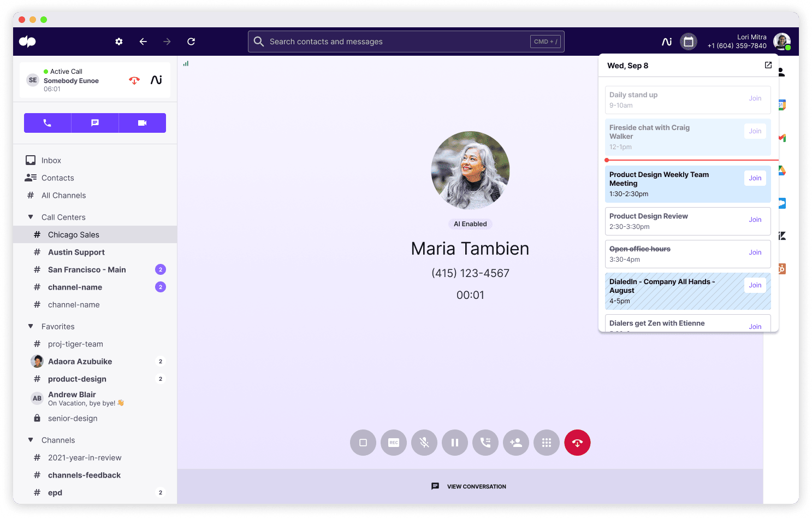
Task: Click AI icon on active call card
Action: pos(157,80)
